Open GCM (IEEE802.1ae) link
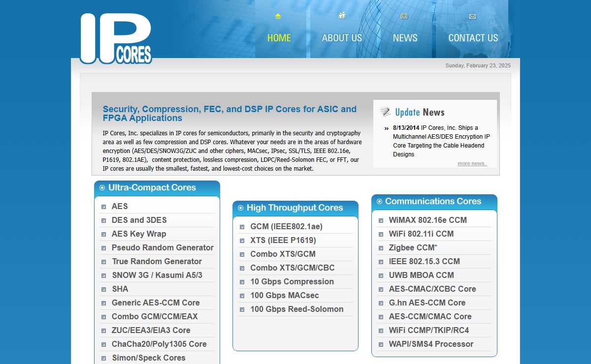 [286, 226]
